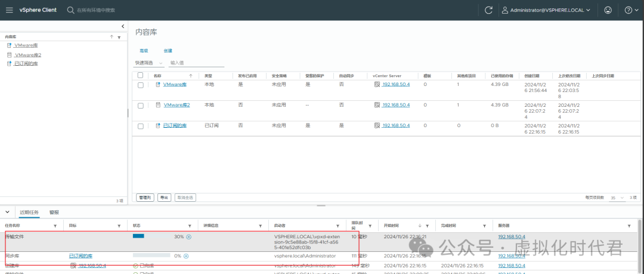Click the 创建 link
Viewport: 644px width, 274px height.
point(168,51)
